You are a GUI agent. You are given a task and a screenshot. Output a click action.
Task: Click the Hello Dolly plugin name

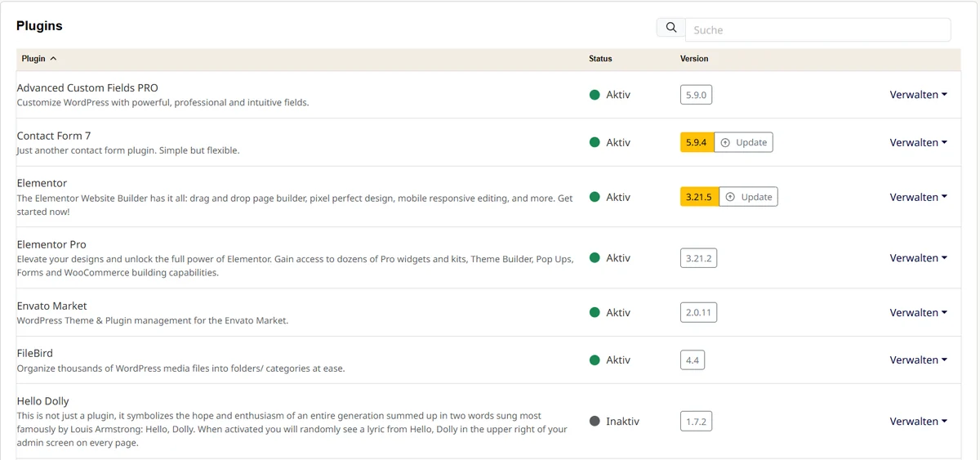pyautogui.click(x=42, y=401)
